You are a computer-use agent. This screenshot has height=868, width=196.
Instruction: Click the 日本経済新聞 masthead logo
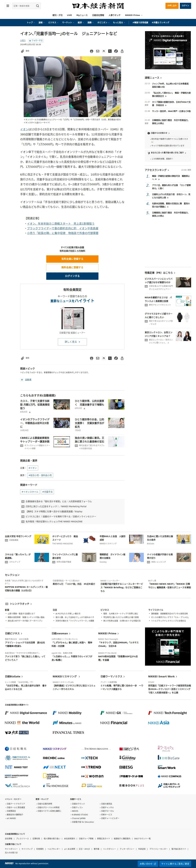tap(98, 6)
